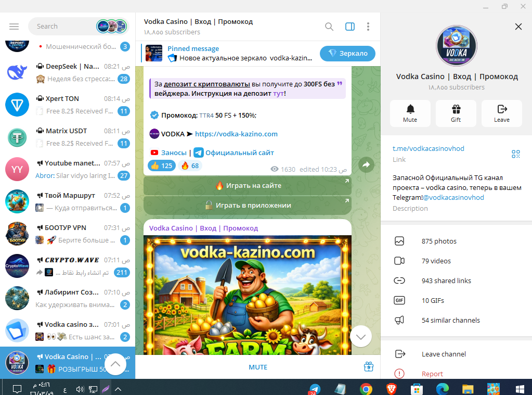Open File Explorer from the taskbar
Image resolution: width=532 pixels, height=395 pixels.
pyautogui.click(x=468, y=389)
